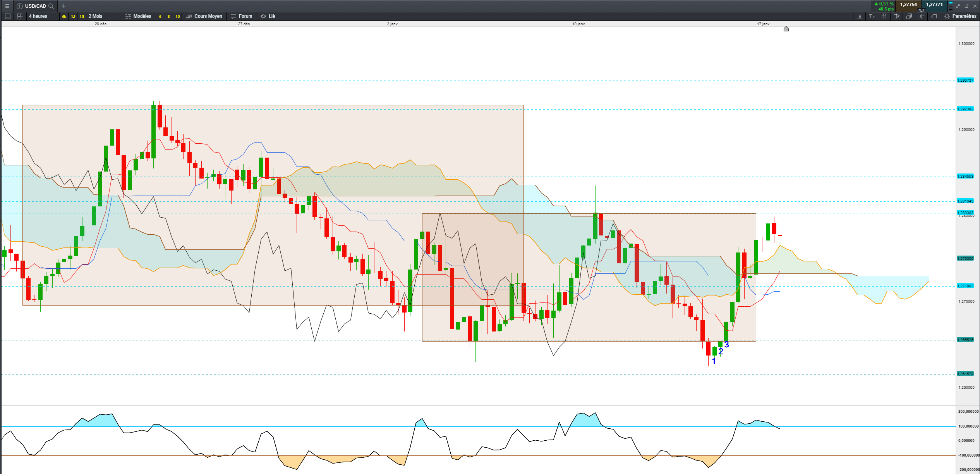Toggle the crosshair grid cursor icon
The height and width of the screenshot is (474, 980).
(x=884, y=16)
